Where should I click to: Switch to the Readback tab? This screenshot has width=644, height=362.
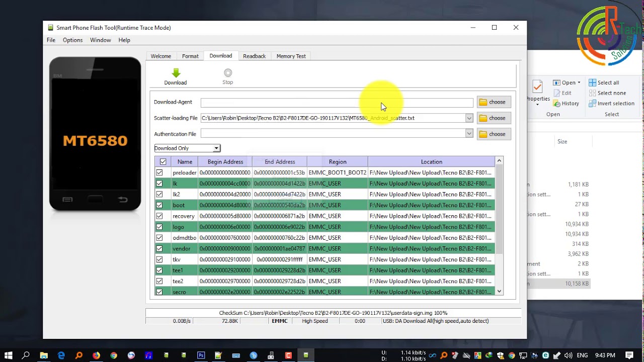pos(254,56)
